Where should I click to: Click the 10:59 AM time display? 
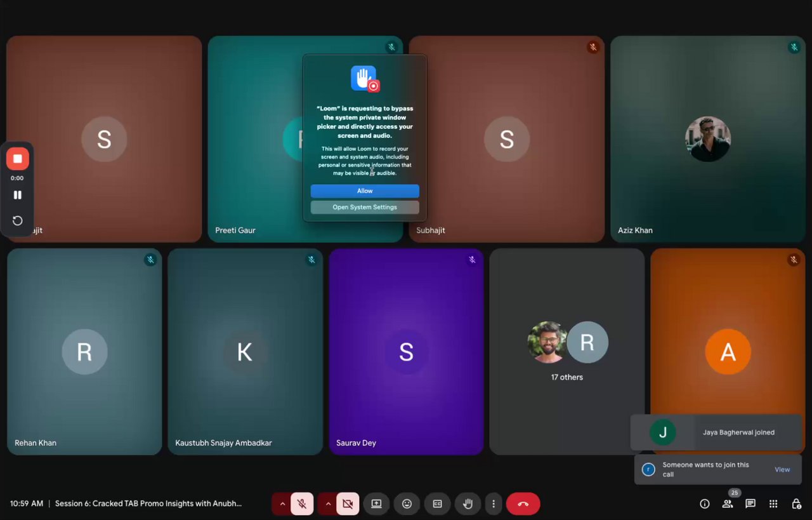coord(27,503)
